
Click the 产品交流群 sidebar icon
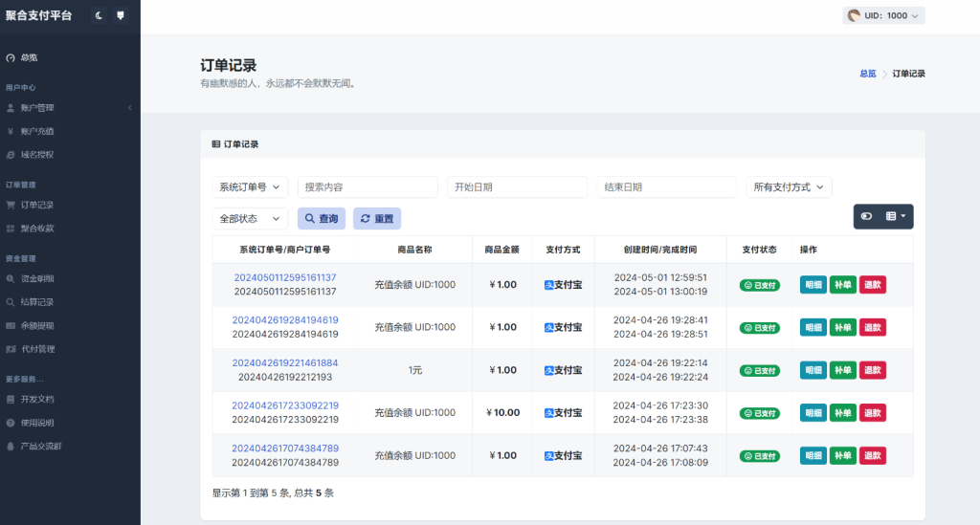(x=10, y=446)
